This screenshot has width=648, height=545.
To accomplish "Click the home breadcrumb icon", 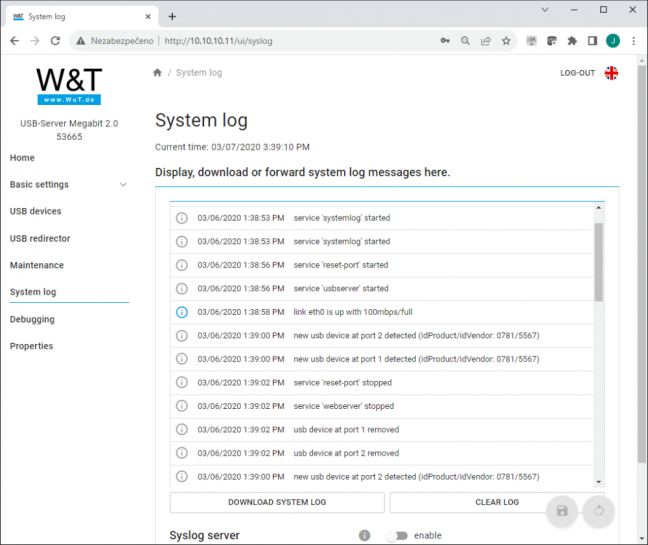I will click(157, 73).
